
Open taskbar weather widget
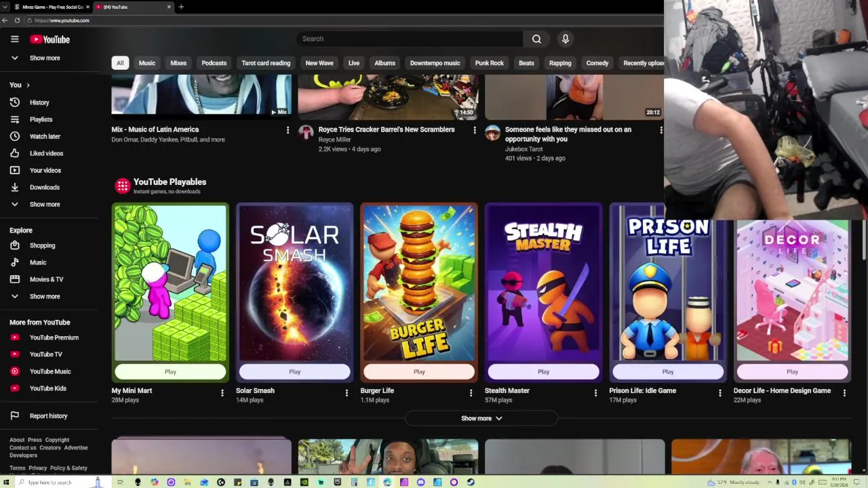point(734,482)
